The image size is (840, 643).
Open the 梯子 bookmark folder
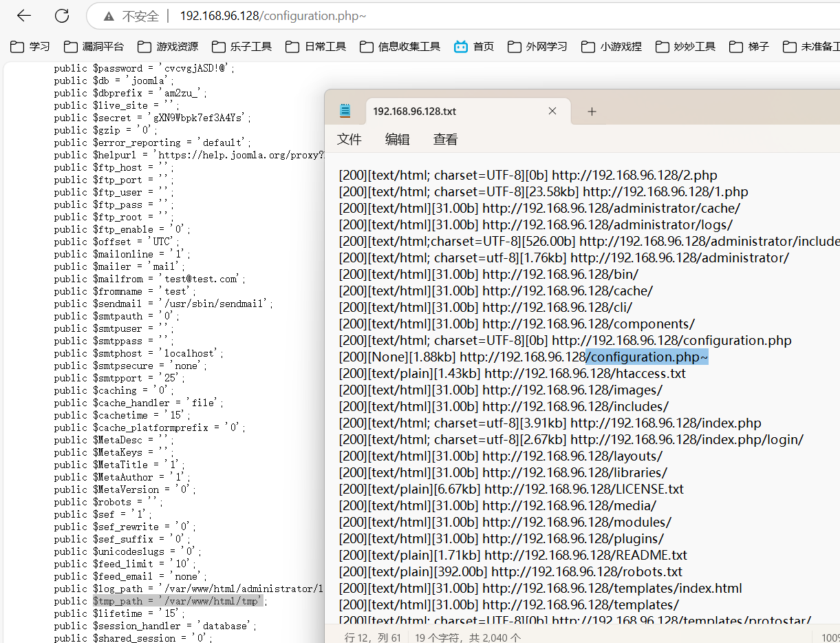tap(749, 47)
